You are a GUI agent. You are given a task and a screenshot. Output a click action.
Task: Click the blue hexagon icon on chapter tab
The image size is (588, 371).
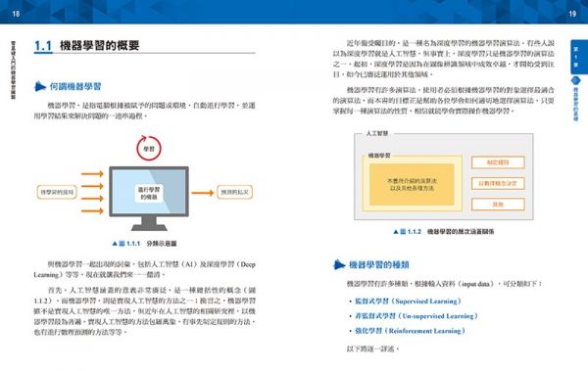coord(576,80)
